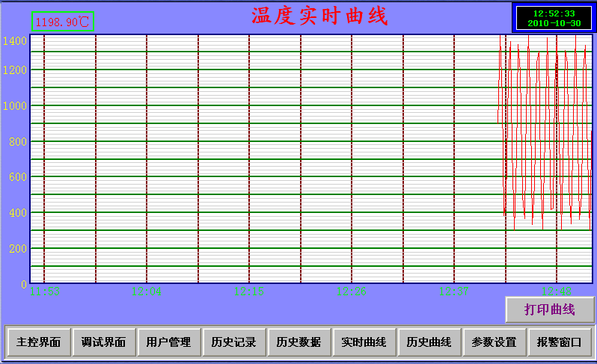
Task: Click the 200 Y-axis label
Action: pyautogui.click(x=18, y=249)
